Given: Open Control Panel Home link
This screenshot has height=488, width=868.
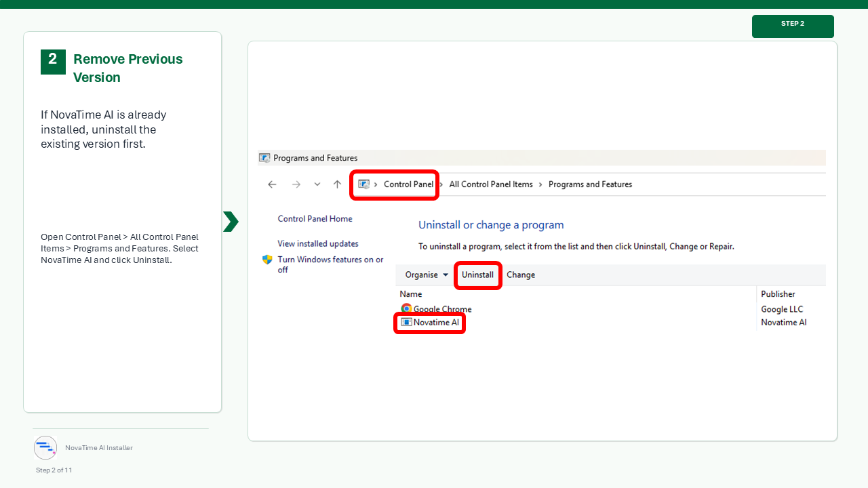Looking at the screenshot, I should pyautogui.click(x=315, y=219).
